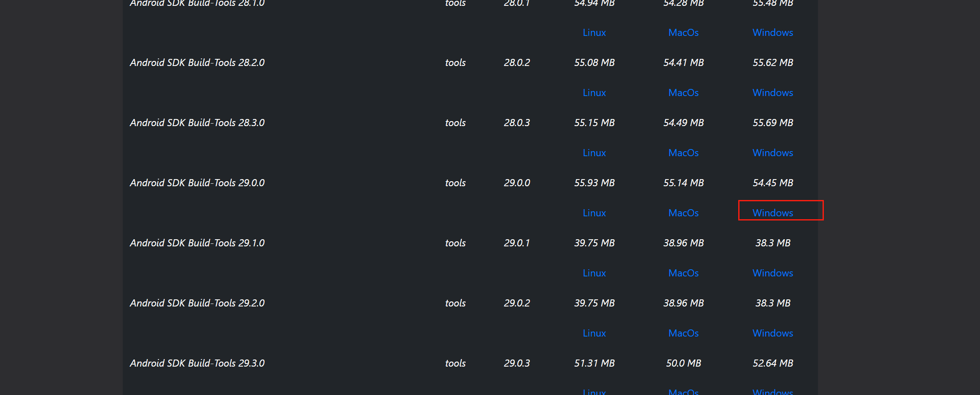
Task: Download Linux build for Build-Tools 29.1.0
Action: 594,273
